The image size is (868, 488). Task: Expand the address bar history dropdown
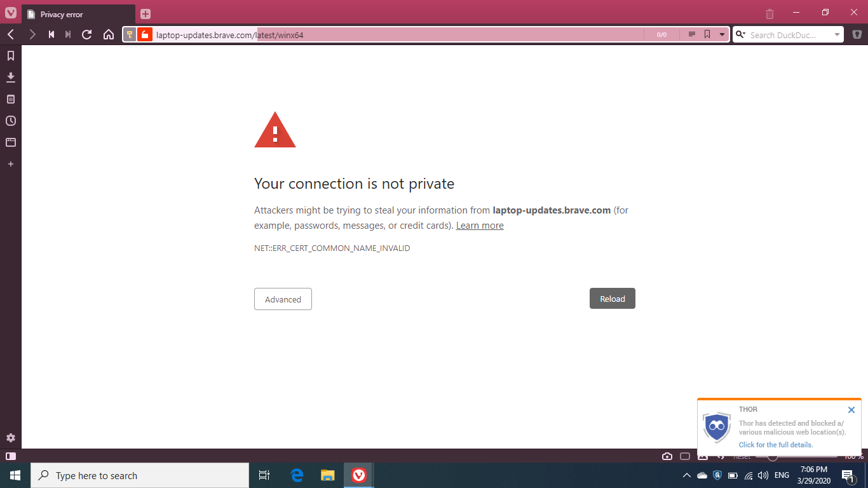point(722,35)
